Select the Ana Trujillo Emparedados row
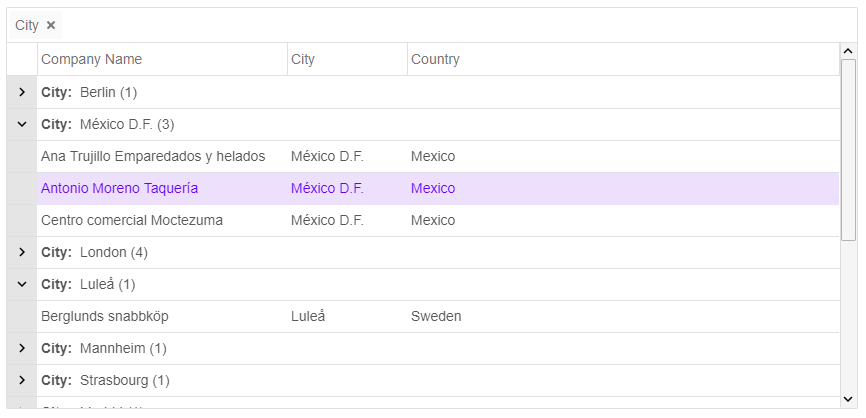The image size is (866, 418). [x=153, y=156]
